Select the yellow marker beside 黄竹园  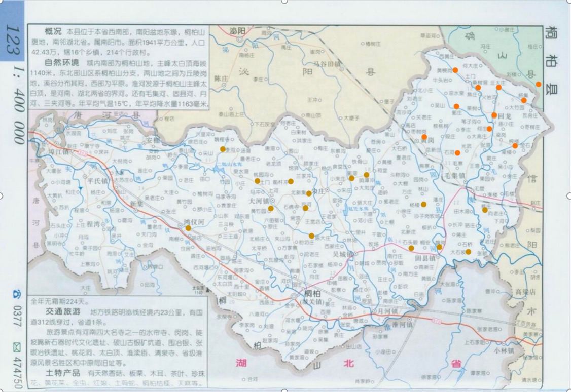271,208
